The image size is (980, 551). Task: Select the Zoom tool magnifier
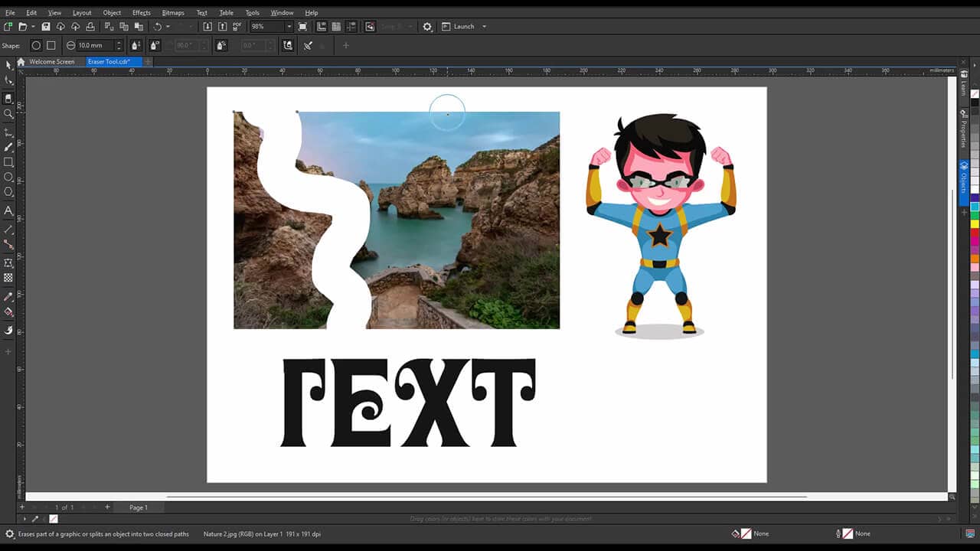pyautogui.click(x=8, y=113)
